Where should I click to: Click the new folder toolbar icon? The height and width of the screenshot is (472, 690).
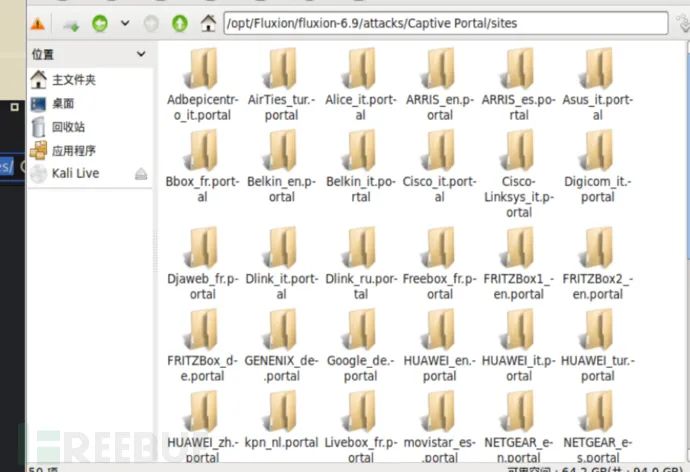coord(70,25)
